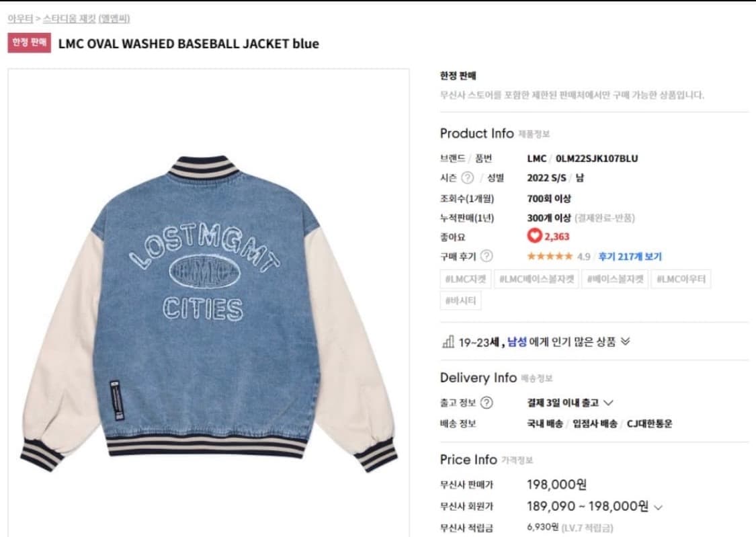756x537 pixels.
Task: Click the shipping info help icon
Action: (487, 403)
